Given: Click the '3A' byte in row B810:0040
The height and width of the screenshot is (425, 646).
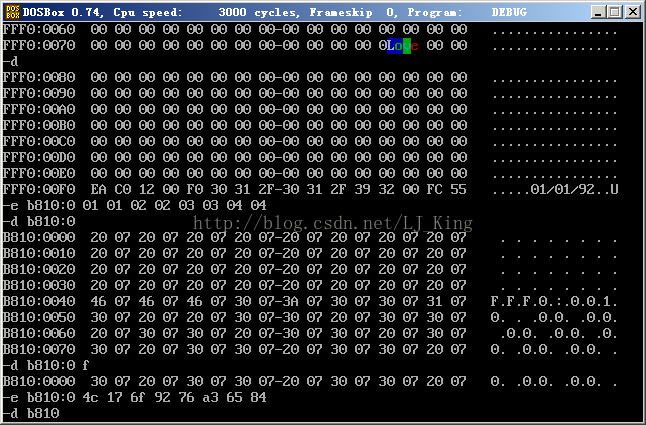Looking at the screenshot, I should point(290,301).
